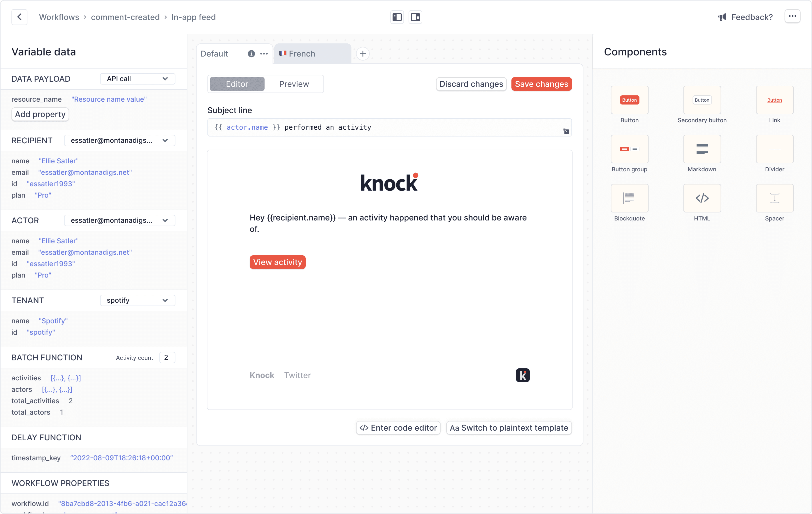This screenshot has height=514, width=812.
Task: Click the plus tab to add locale
Action: [363, 53]
